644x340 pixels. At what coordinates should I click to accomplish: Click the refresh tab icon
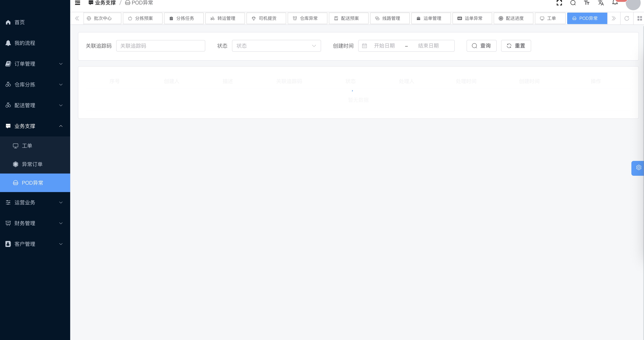[x=627, y=18]
